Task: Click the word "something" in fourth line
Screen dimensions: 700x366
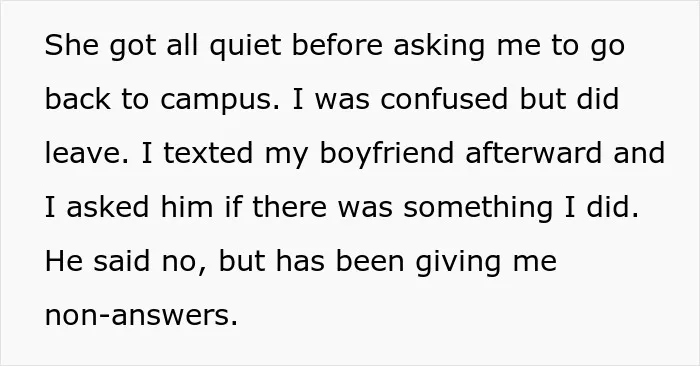Action: click(478, 208)
